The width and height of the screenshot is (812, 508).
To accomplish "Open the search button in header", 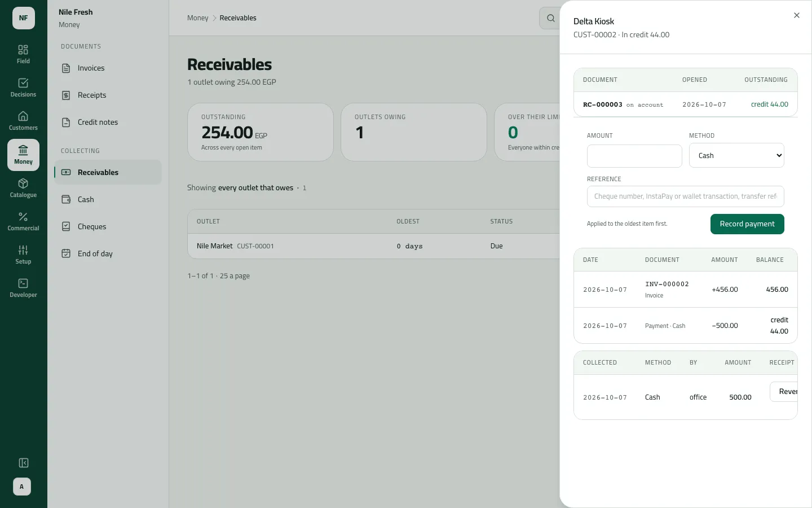I will coord(550,18).
